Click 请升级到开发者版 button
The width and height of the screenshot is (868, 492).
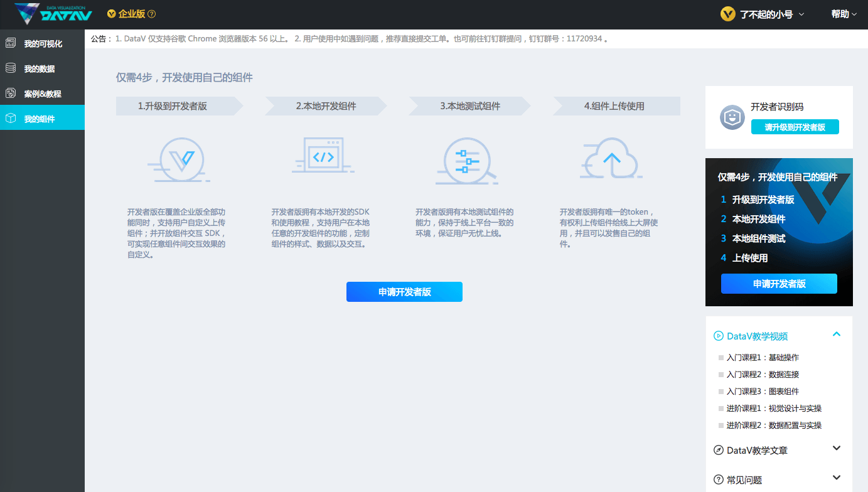[x=795, y=127]
